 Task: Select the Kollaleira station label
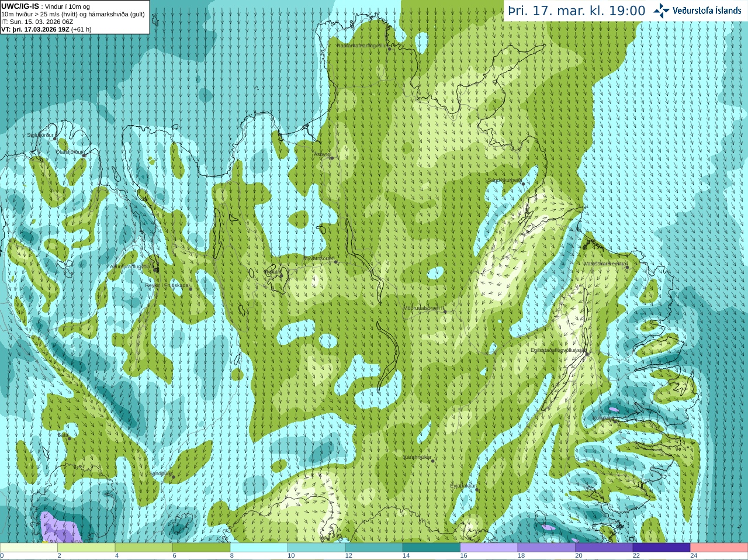tap(602, 418)
